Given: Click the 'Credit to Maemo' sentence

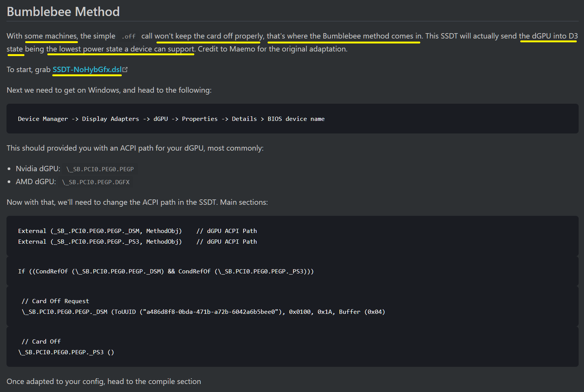Looking at the screenshot, I should click(273, 49).
